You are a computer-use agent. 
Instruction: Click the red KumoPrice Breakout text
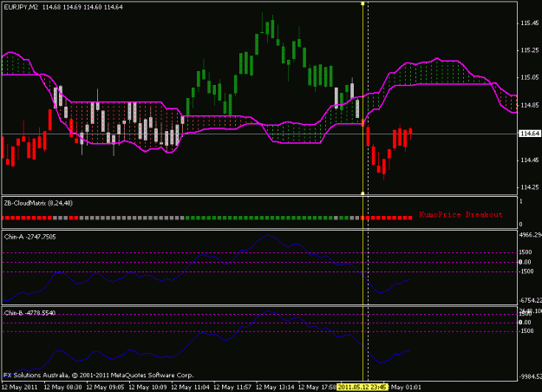(x=460, y=215)
